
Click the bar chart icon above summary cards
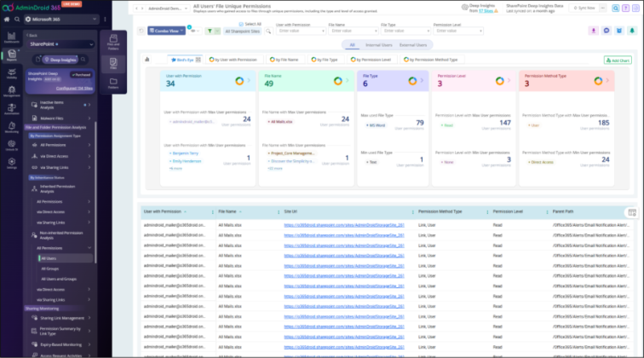[147, 60]
